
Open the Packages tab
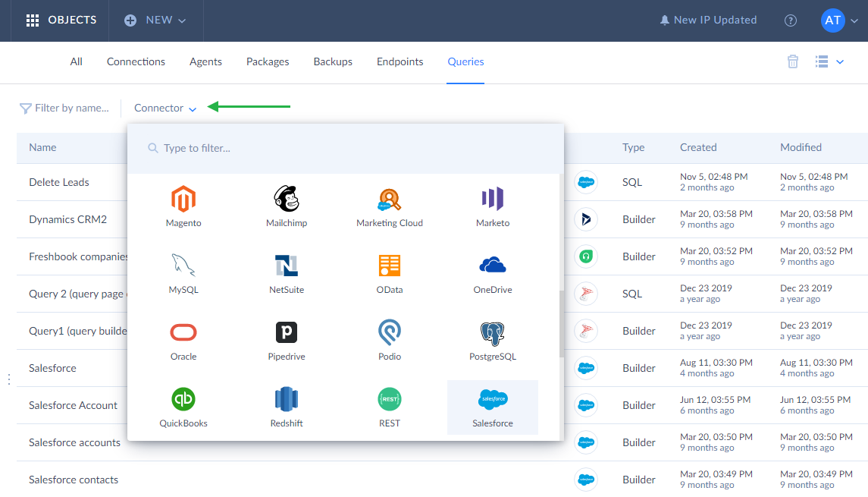click(268, 61)
